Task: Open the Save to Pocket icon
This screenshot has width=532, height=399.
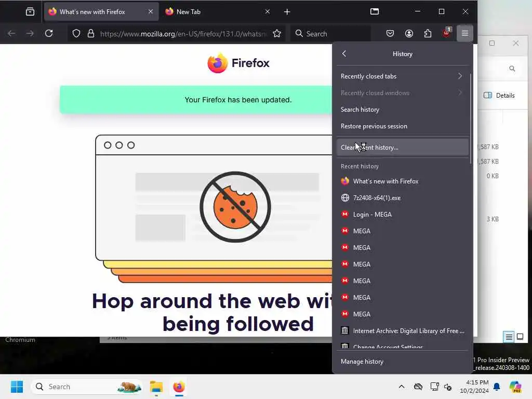Action: point(390,33)
